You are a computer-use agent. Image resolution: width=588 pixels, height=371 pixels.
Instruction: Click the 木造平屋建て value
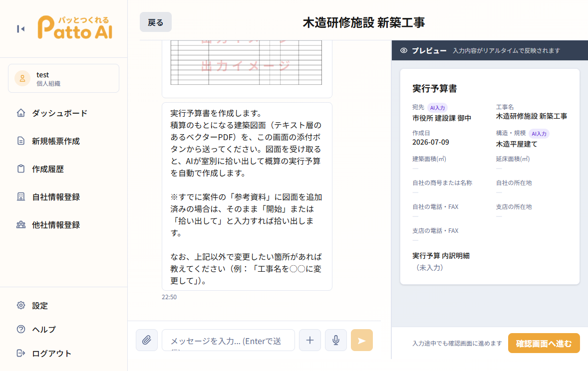pyautogui.click(x=517, y=144)
